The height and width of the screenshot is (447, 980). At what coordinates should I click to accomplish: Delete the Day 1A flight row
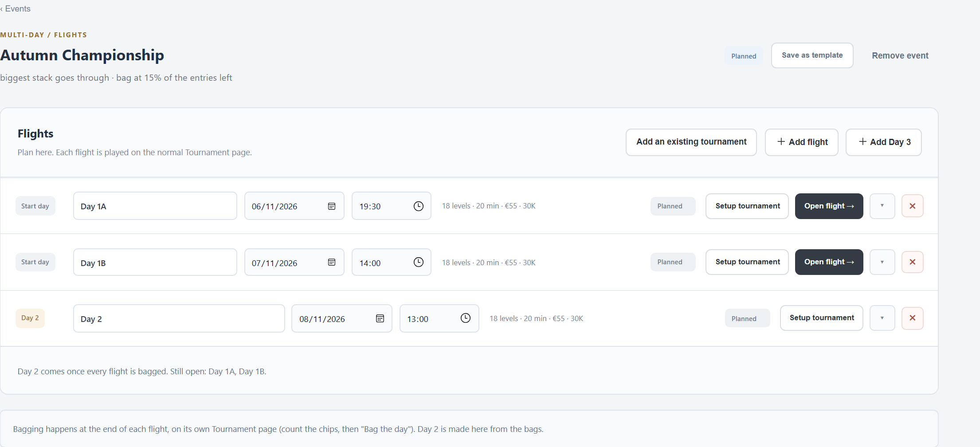[912, 206]
